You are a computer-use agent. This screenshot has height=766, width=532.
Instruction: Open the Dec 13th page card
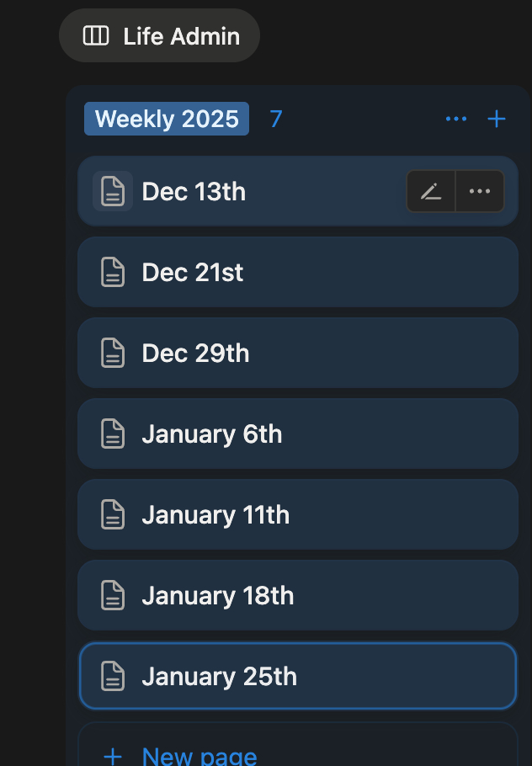(x=253, y=192)
